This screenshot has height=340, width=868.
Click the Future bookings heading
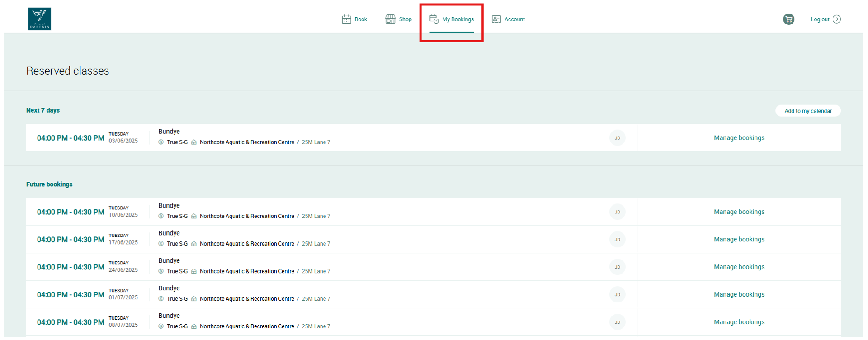pos(49,184)
